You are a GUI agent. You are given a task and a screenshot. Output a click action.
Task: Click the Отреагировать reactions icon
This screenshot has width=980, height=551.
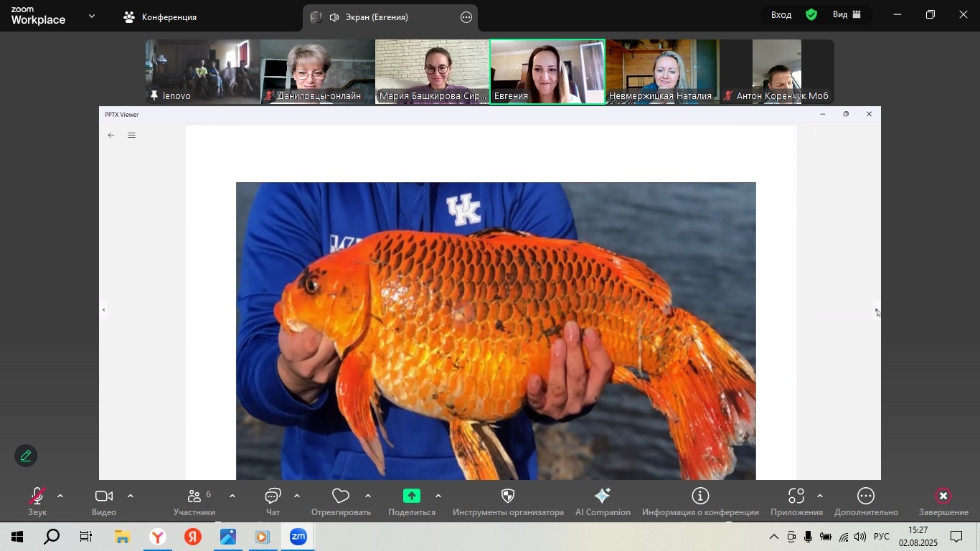[x=341, y=497]
